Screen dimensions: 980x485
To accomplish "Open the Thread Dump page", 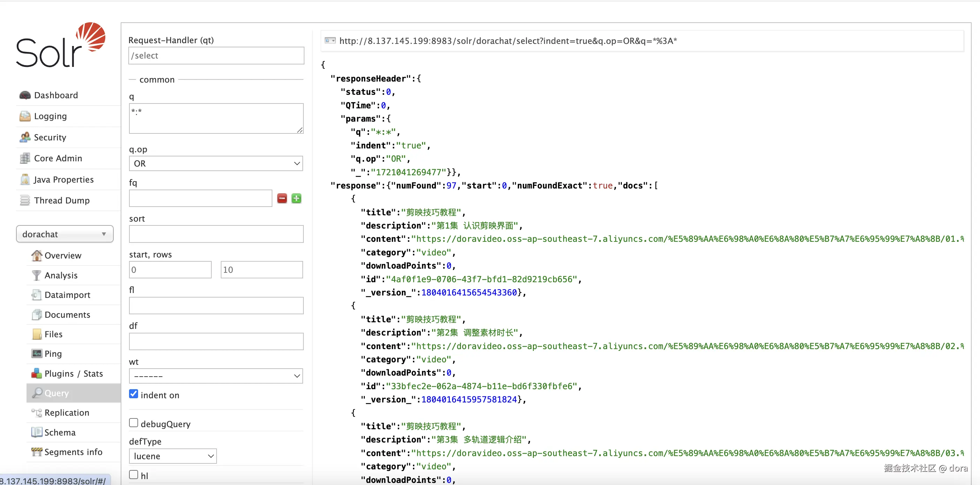I will [62, 200].
